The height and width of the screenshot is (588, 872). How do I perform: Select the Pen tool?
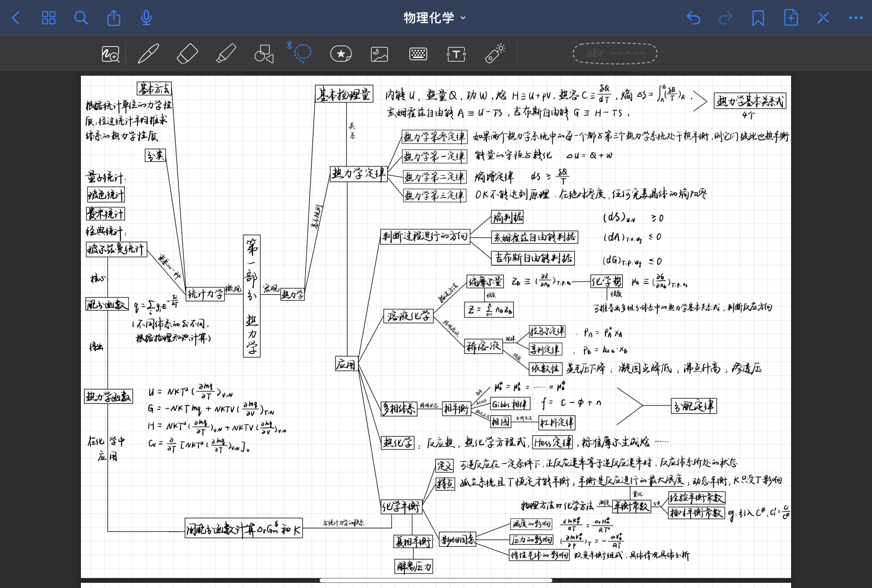[149, 54]
